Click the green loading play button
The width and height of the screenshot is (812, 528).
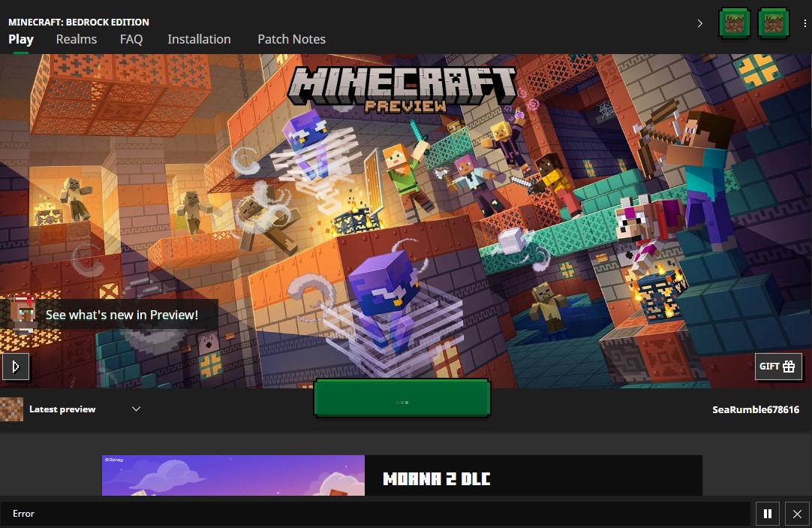[x=401, y=398]
